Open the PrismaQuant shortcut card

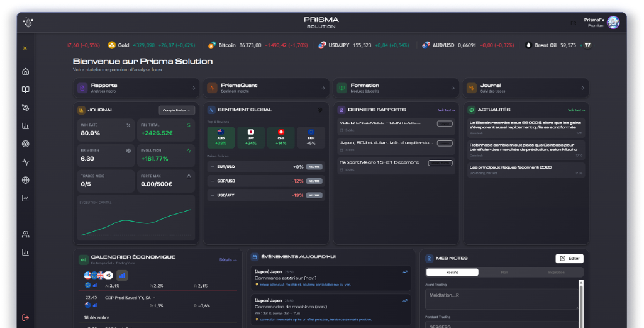click(266, 88)
